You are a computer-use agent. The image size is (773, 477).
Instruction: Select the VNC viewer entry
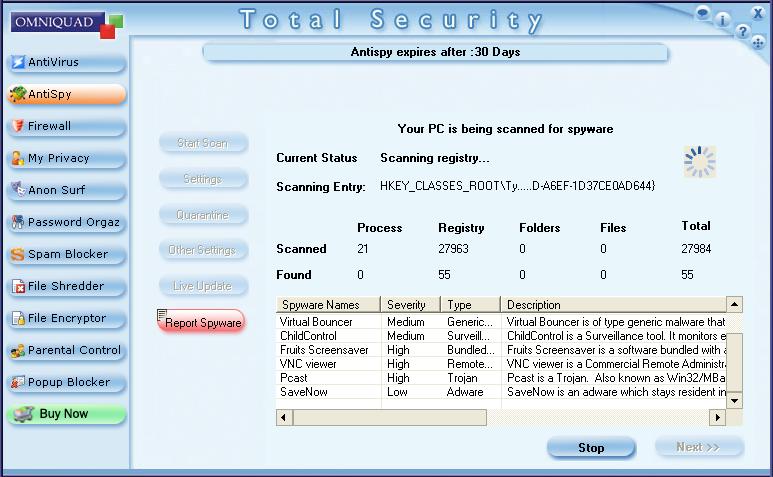(501, 364)
